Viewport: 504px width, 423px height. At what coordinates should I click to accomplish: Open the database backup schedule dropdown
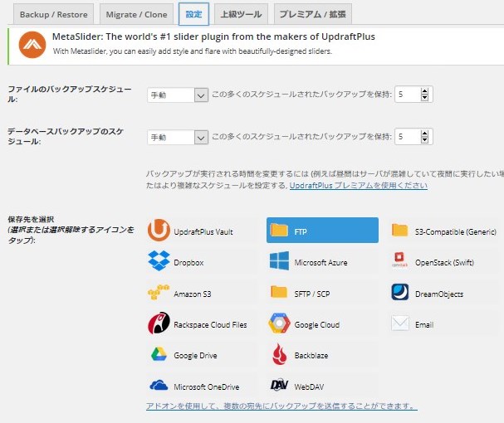(x=177, y=137)
